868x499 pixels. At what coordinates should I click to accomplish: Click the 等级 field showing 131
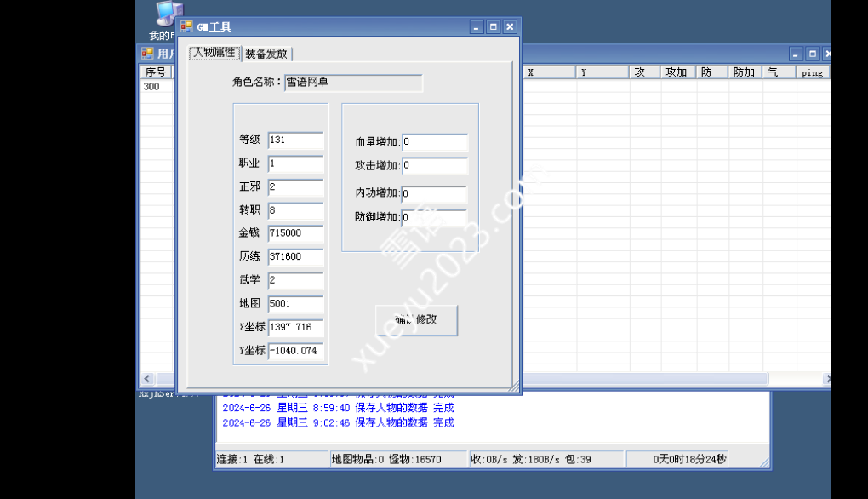[x=295, y=141]
